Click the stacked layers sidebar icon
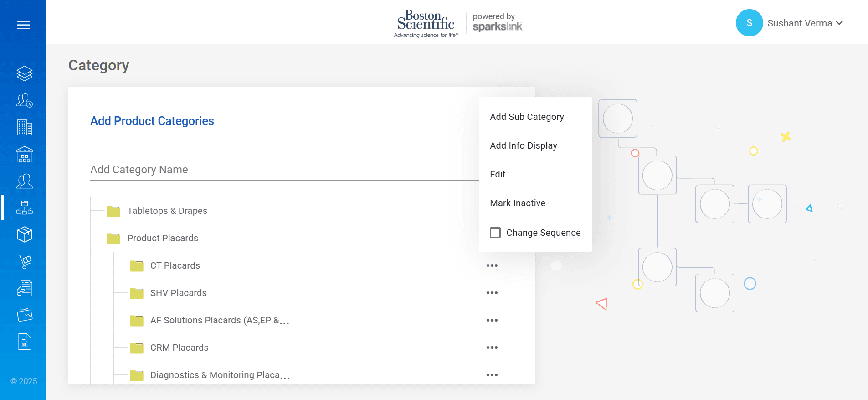This screenshot has height=400, width=868. point(24,73)
